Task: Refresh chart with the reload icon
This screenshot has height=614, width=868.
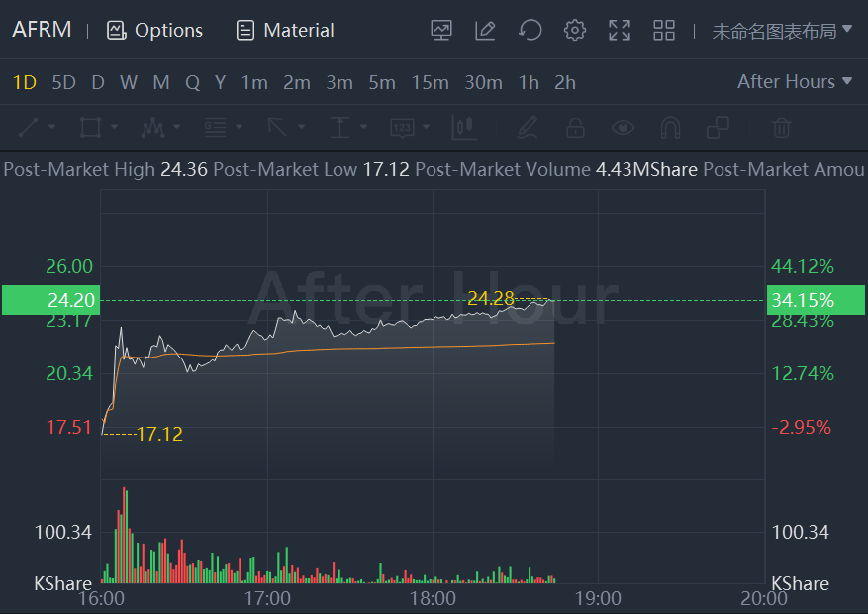Action: [530, 31]
